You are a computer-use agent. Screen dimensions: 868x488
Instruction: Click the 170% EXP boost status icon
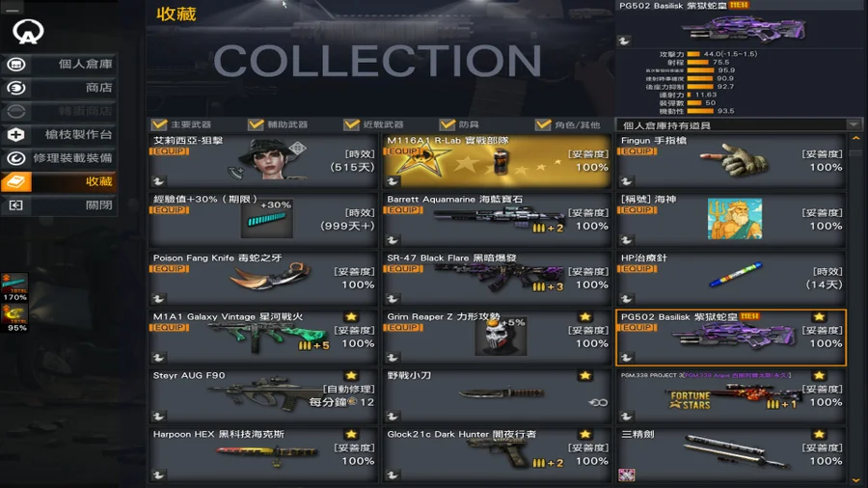coord(14,286)
